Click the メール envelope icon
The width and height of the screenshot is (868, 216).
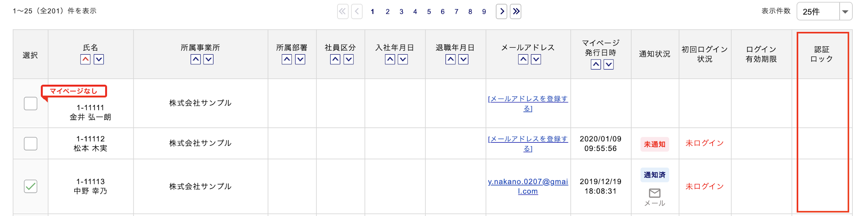pos(654,193)
